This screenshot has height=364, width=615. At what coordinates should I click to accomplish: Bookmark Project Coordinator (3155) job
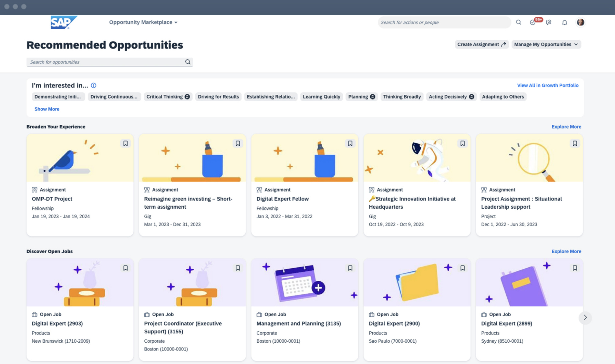[x=238, y=268]
